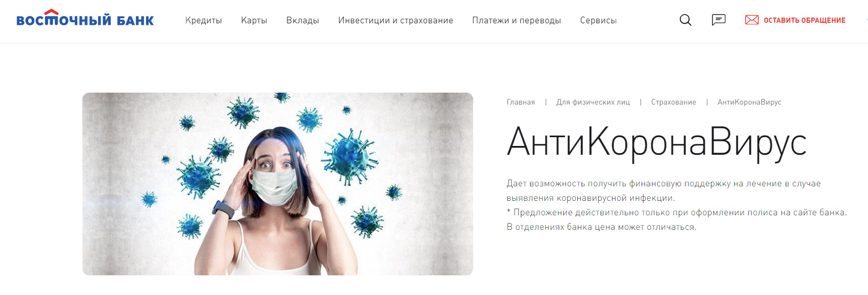Open Платежи и переводы menu
This screenshot has width=868, height=295.
click(517, 20)
